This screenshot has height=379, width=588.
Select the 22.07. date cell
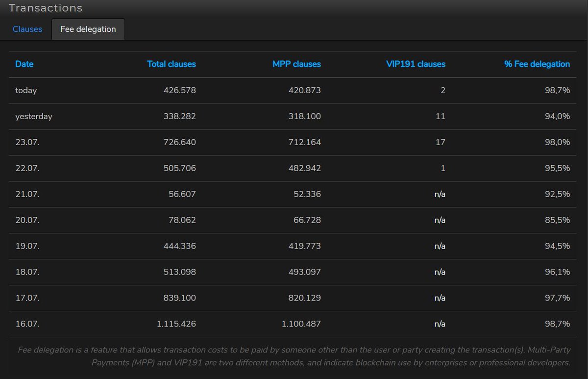[27, 168]
